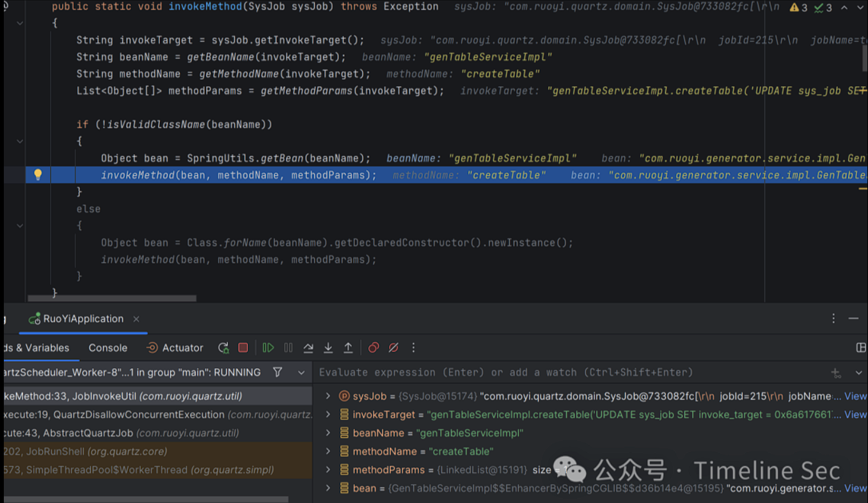Open the thread filter icon

pyautogui.click(x=278, y=372)
